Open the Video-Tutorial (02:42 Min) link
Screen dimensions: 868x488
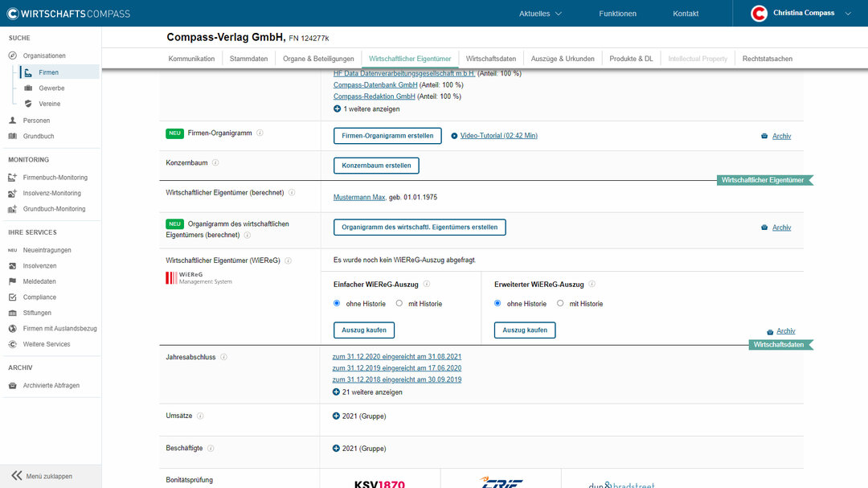click(x=499, y=136)
